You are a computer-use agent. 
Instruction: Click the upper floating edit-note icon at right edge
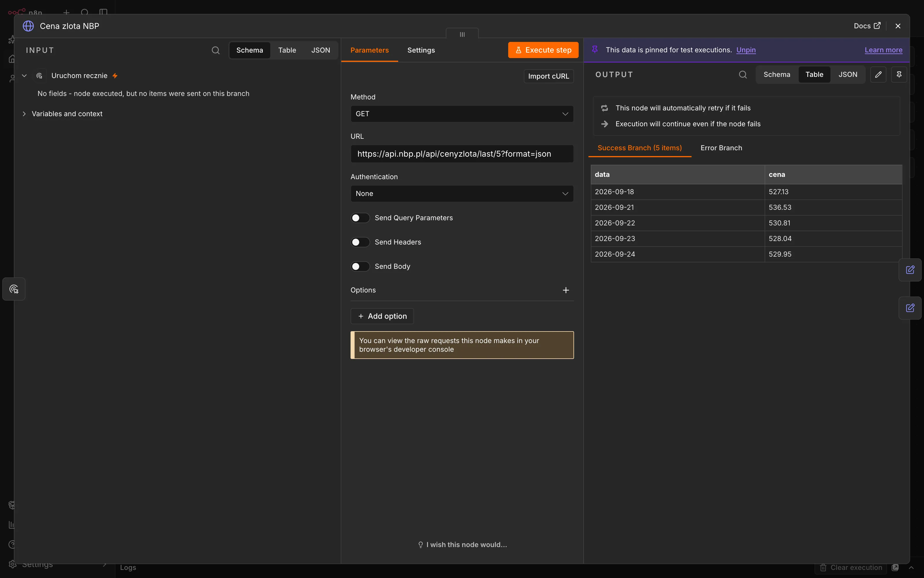910,270
